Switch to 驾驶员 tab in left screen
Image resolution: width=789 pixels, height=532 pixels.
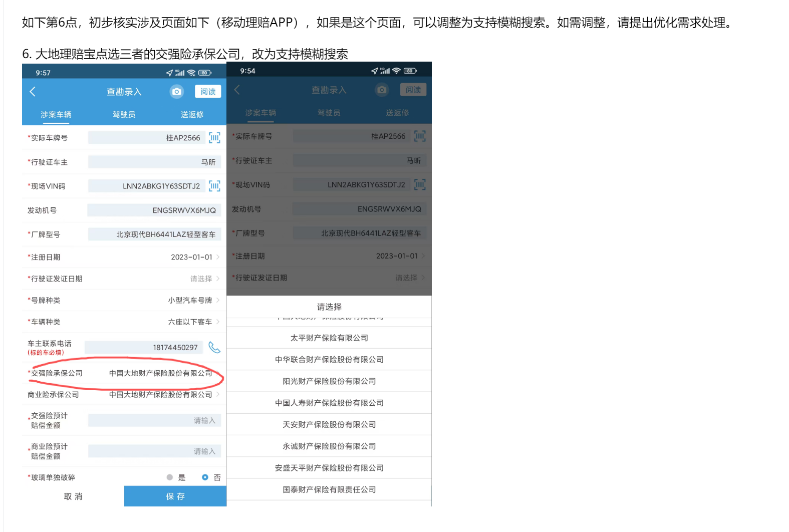point(124,114)
